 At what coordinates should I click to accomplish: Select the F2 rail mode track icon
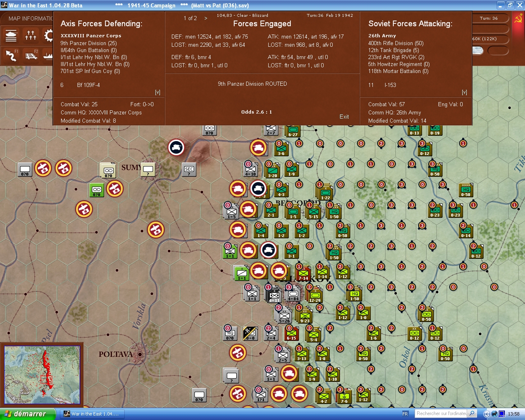coord(31,55)
